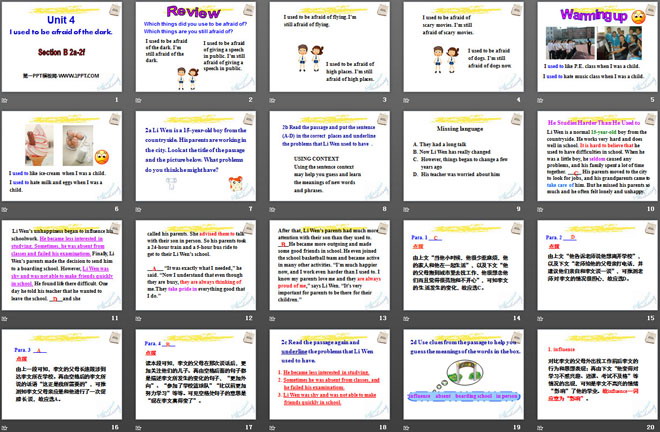The height and width of the screenshot is (432, 660).
Task: Click the animation star icon below slide 13
Action: point(272,319)
